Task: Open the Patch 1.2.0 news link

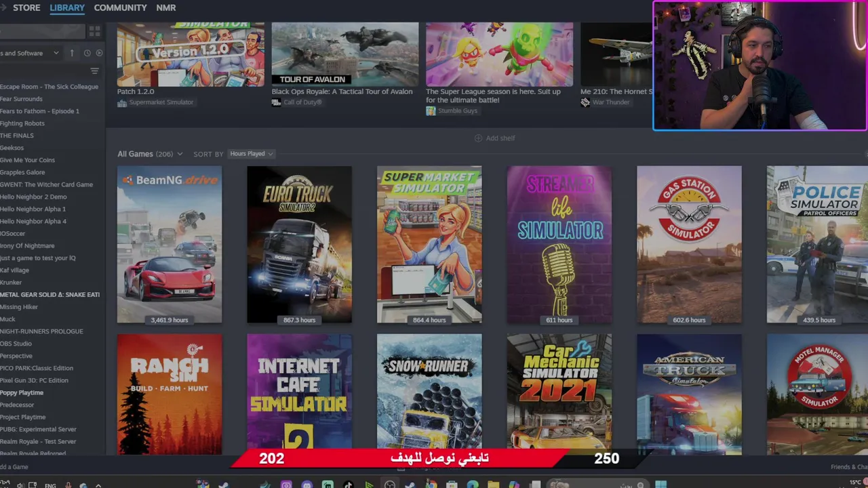Action: pos(136,91)
